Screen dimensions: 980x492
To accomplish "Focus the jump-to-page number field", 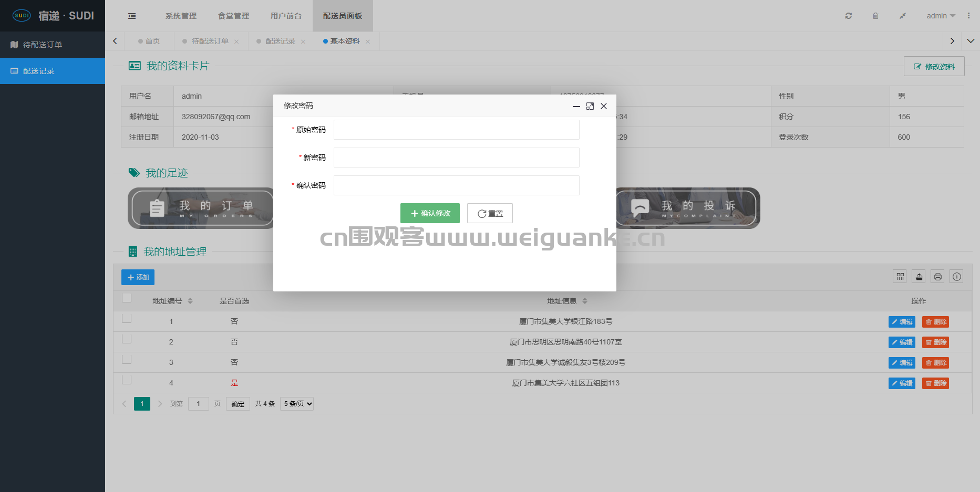I will [199, 404].
